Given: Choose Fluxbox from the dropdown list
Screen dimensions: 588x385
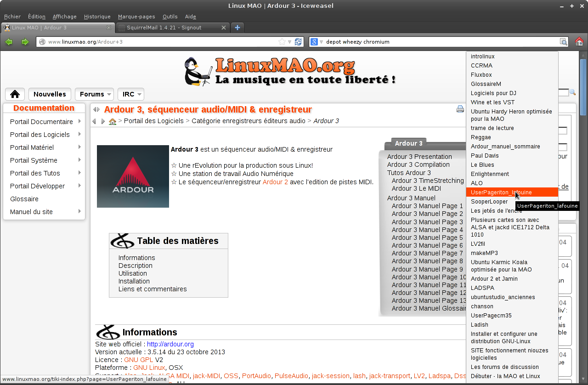Looking at the screenshot, I should tap(512, 75).
